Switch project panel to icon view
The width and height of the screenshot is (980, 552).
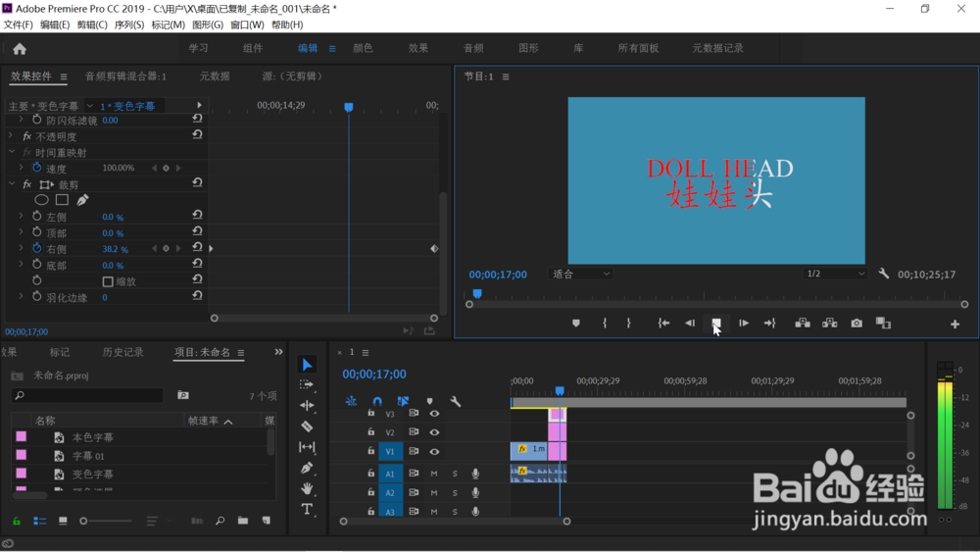point(63,521)
